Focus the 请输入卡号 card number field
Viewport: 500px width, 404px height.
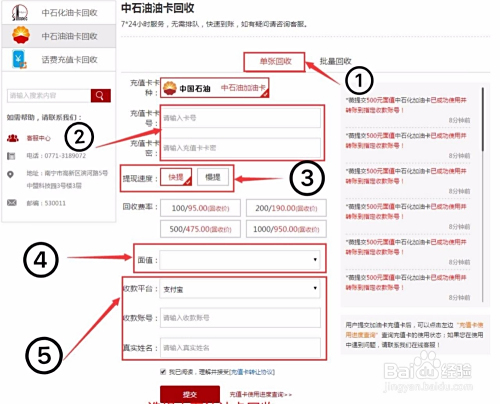point(240,118)
